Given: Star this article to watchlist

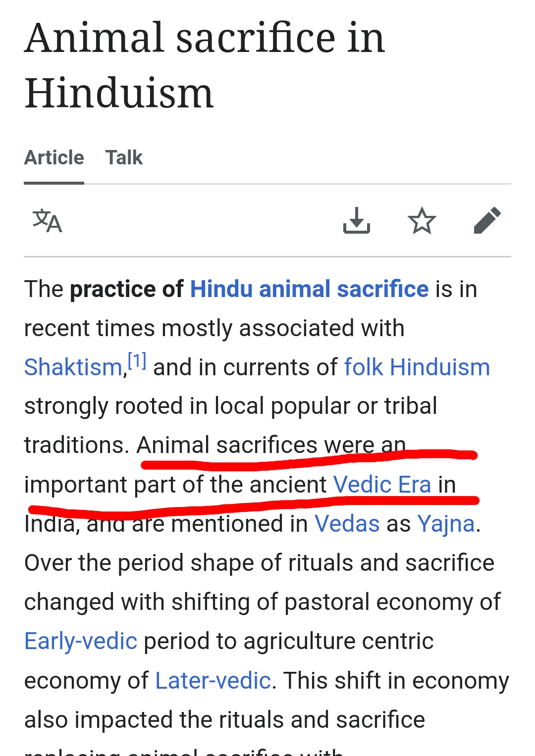Looking at the screenshot, I should [x=422, y=220].
